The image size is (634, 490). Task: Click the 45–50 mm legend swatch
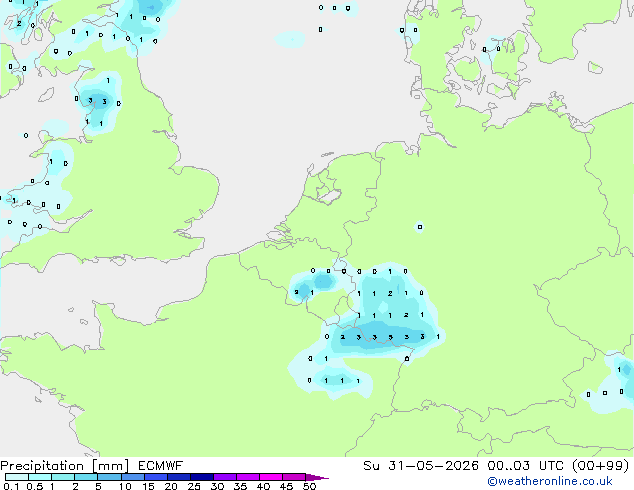click(x=294, y=477)
